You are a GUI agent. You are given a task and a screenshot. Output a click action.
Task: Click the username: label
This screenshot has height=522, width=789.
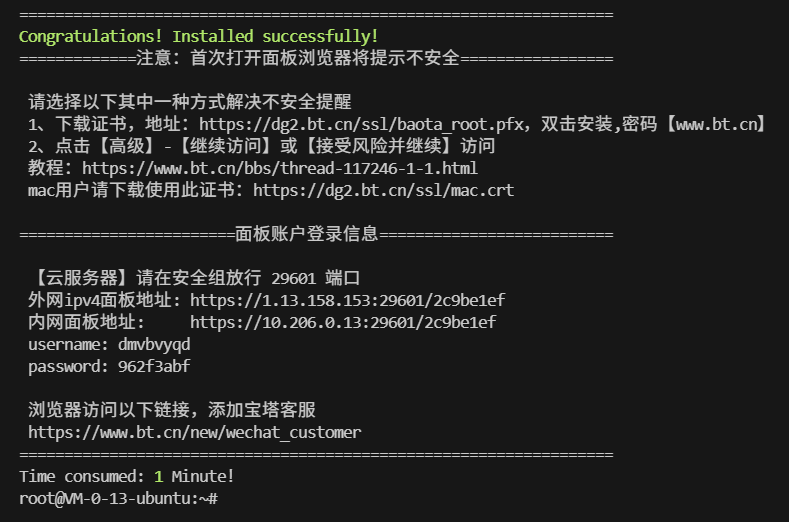pos(68,344)
